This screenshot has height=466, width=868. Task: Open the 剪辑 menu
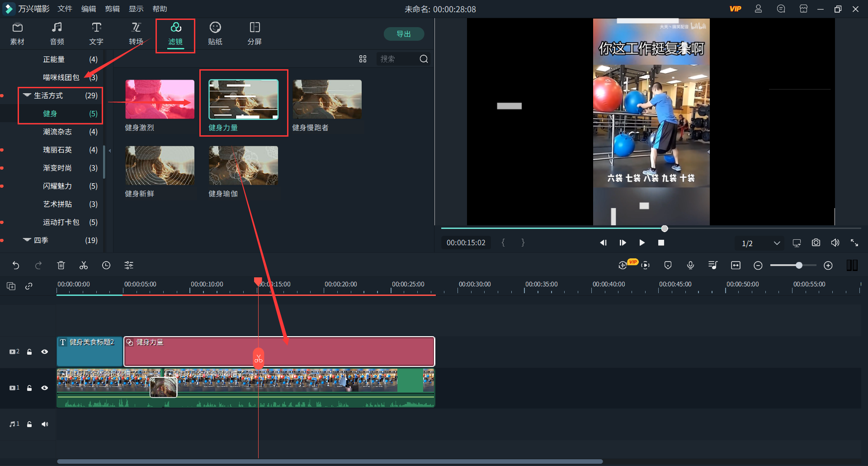pyautogui.click(x=112, y=9)
